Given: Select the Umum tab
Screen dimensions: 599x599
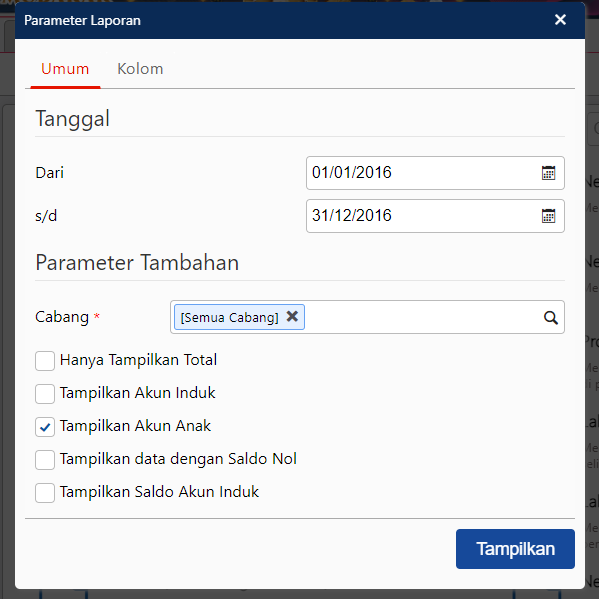Looking at the screenshot, I should click(x=65, y=69).
